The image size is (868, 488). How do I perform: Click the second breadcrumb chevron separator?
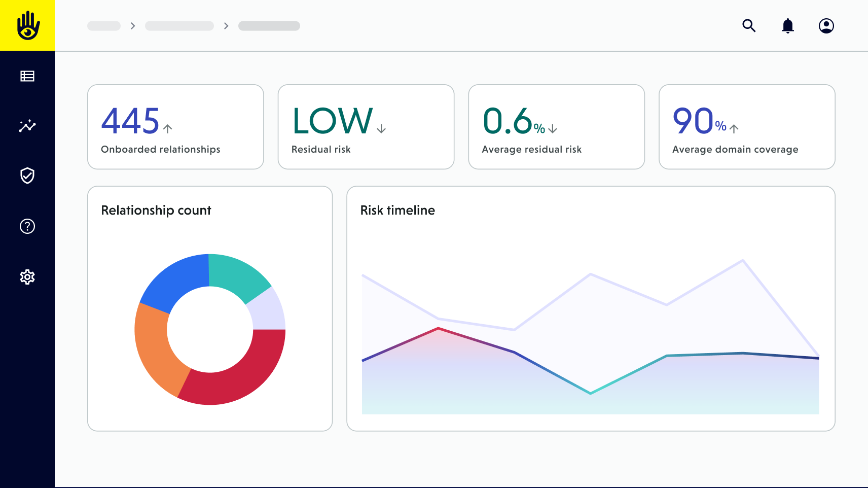point(226,26)
